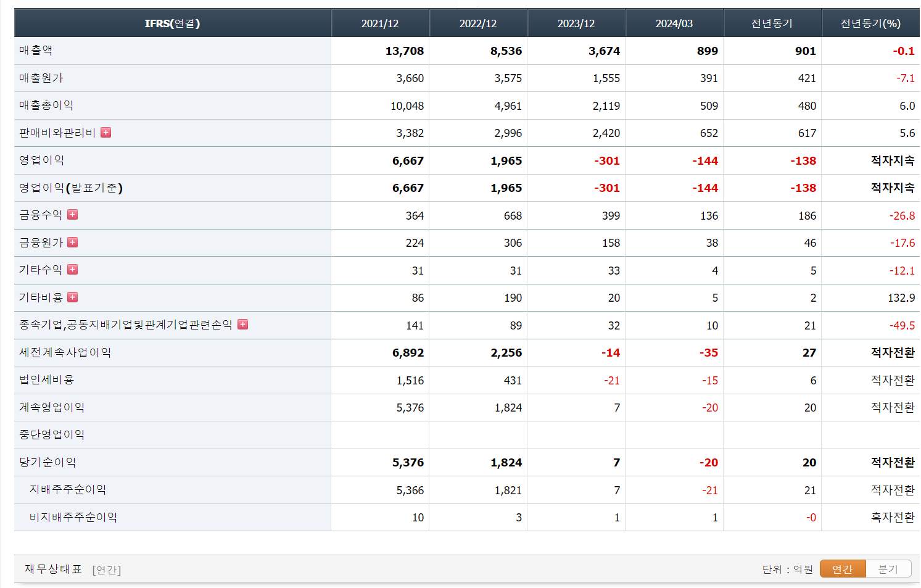
Task: Expand the 금융원가 row plus icon
Action: click(73, 242)
